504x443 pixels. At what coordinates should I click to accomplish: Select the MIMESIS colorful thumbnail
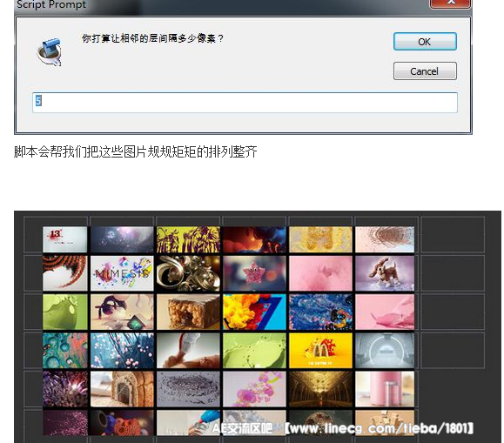tap(122, 273)
